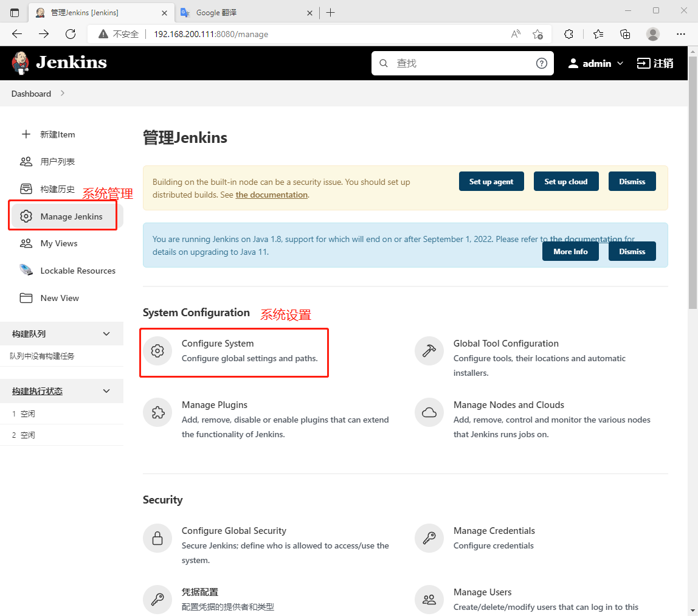Focus the 查找 search field

click(x=463, y=63)
